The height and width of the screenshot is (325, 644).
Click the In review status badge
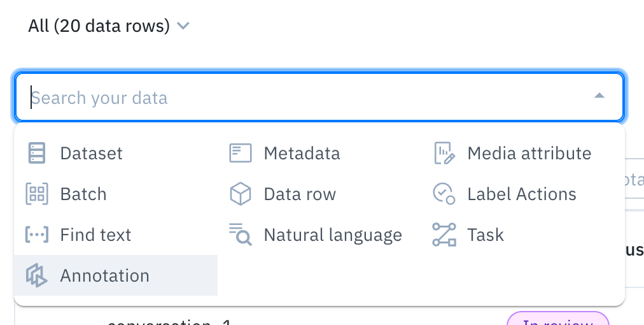coord(557,320)
